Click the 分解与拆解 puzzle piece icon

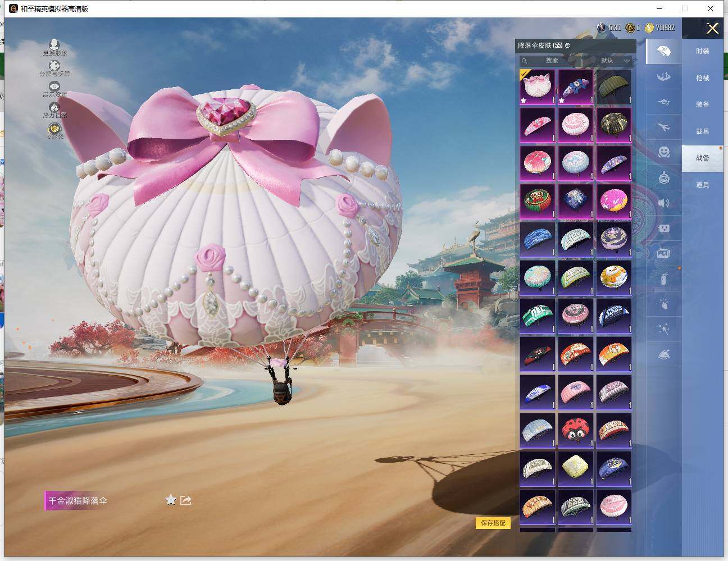pyautogui.click(x=54, y=67)
